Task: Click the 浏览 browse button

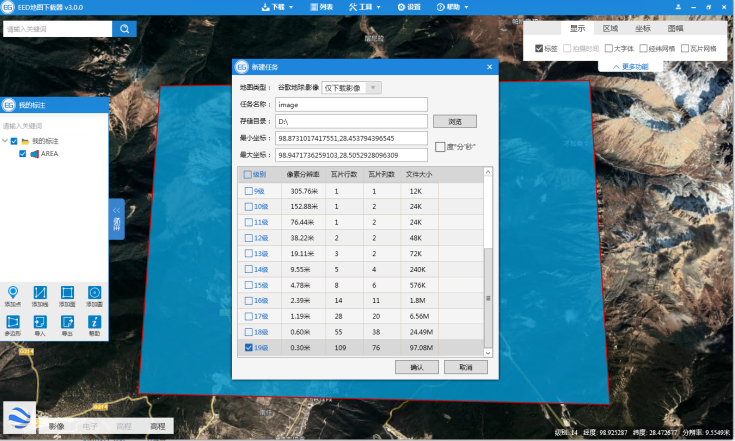Action: click(455, 121)
